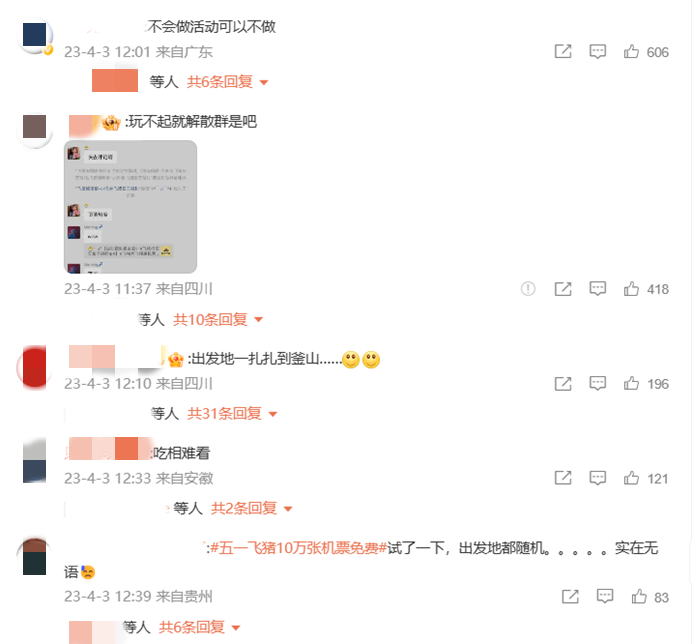Viewport: 692px width, 644px height.
Task: Like the comment with 83 likes
Action: pyautogui.click(x=639, y=597)
